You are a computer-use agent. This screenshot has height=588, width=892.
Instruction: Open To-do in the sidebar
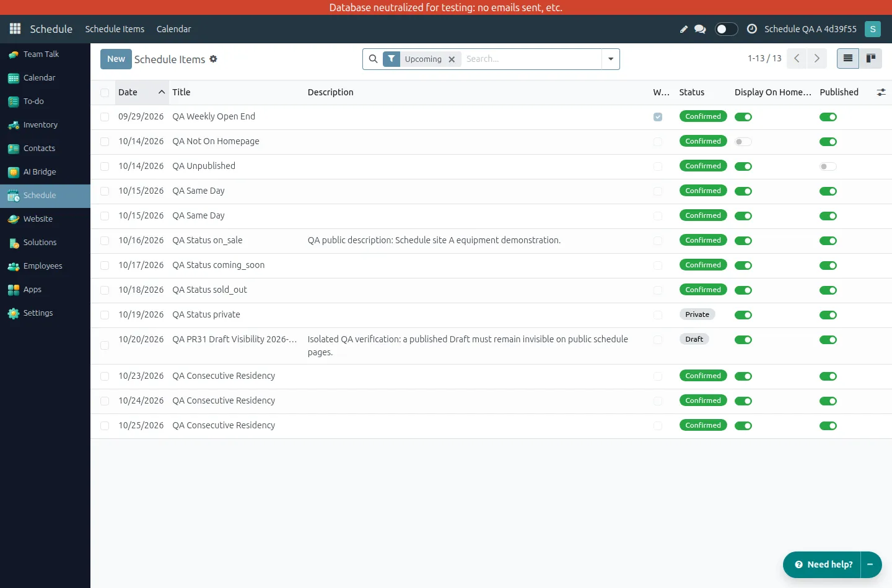pyautogui.click(x=45, y=102)
